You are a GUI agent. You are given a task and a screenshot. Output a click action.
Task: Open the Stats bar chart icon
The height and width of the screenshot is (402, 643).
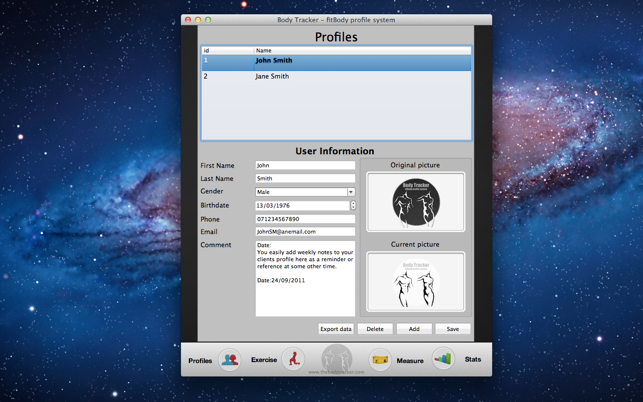click(x=443, y=359)
